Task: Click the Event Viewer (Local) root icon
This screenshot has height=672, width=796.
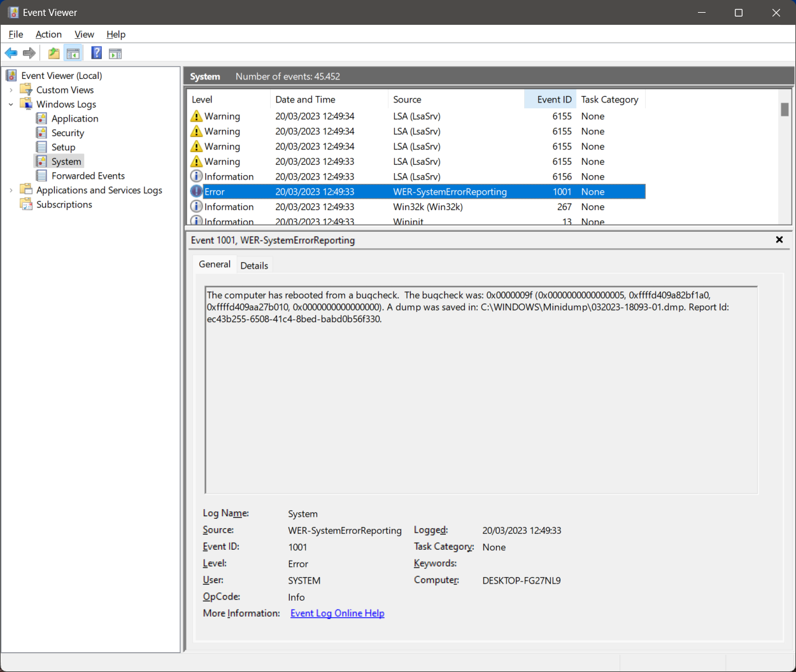Action: coord(11,76)
